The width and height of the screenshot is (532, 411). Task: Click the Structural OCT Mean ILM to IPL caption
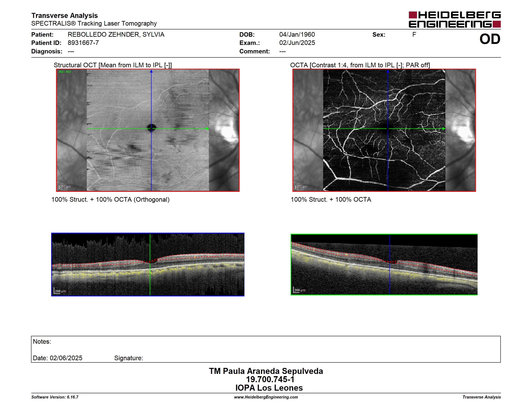[x=113, y=65]
